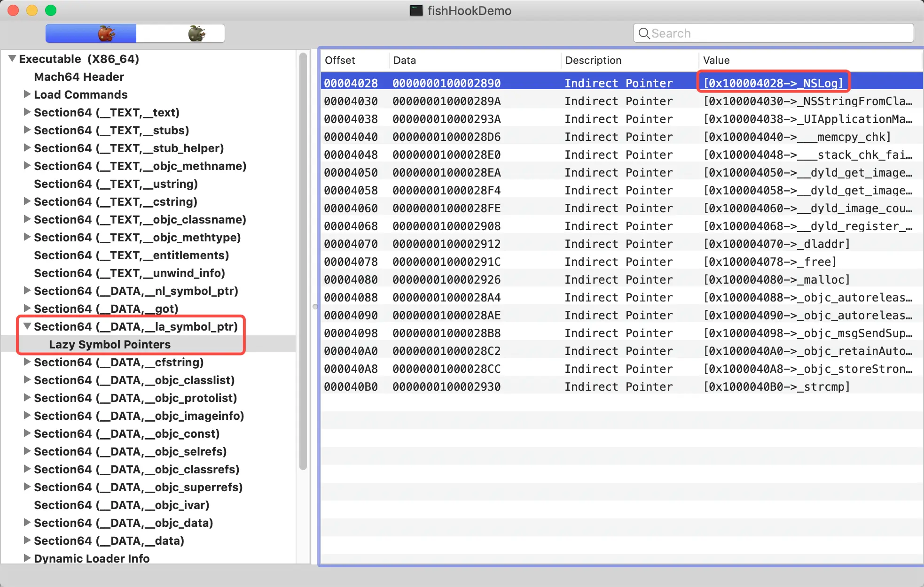Select Mach64 Header in sidebar

coord(79,77)
